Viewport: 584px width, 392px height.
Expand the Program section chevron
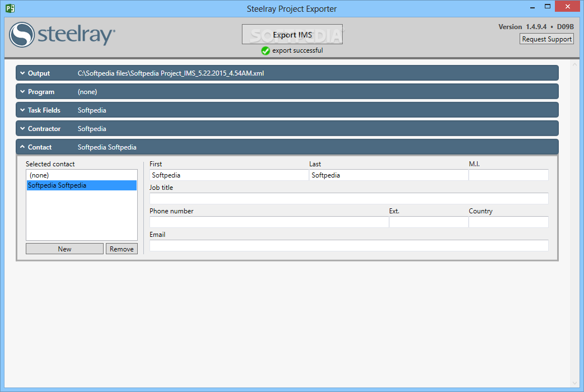22,92
